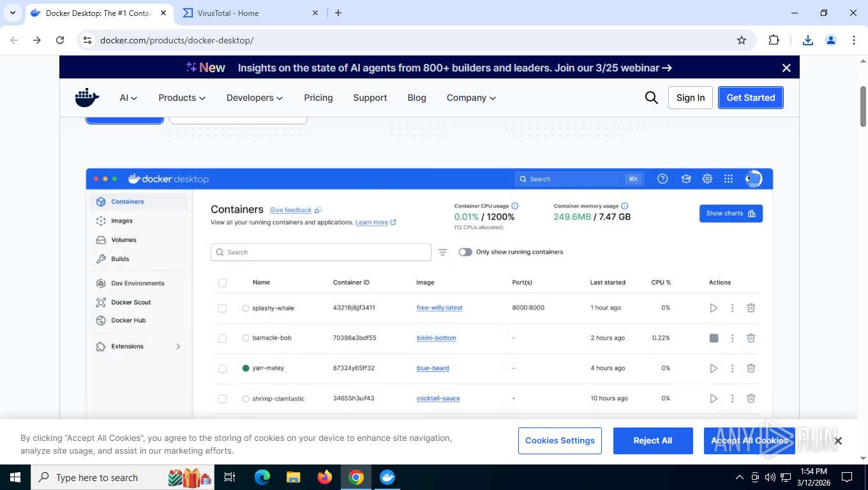The height and width of the screenshot is (490, 868).
Task: Expand the Products menu
Action: point(182,98)
